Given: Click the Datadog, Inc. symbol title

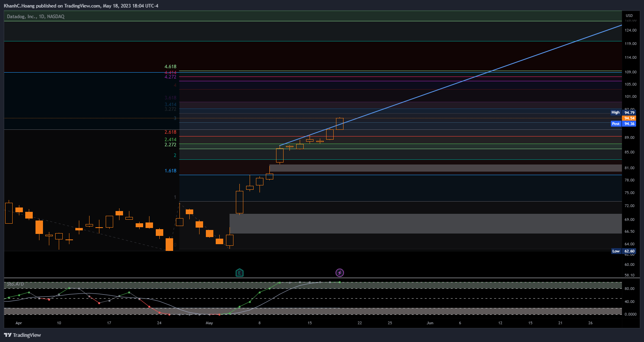Looking at the screenshot, I should [x=35, y=17].
